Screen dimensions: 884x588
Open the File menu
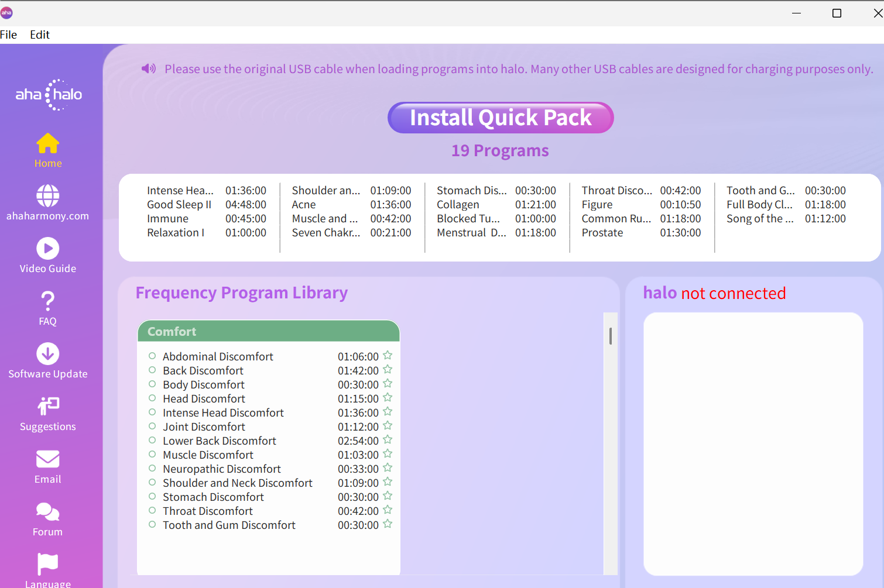tap(9, 35)
